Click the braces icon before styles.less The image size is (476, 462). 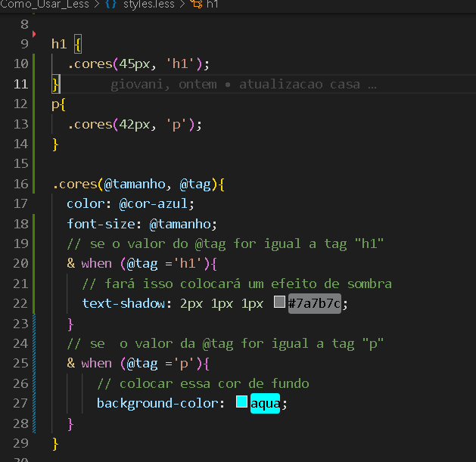[110, 5]
